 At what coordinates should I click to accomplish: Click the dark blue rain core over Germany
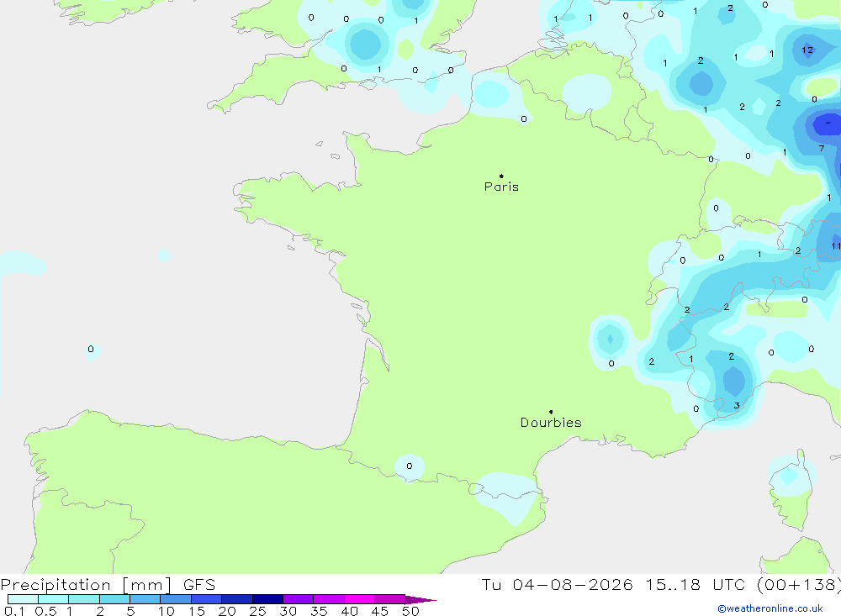(x=826, y=124)
